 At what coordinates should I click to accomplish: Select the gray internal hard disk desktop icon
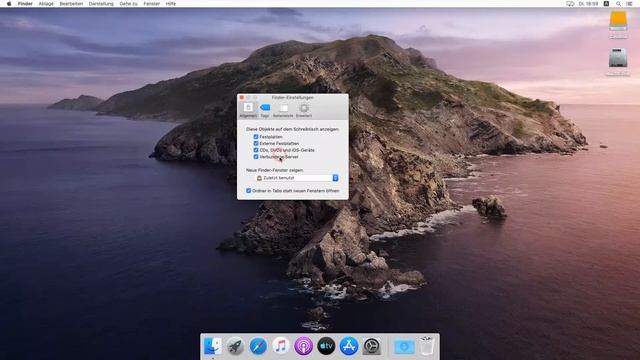tap(618, 58)
